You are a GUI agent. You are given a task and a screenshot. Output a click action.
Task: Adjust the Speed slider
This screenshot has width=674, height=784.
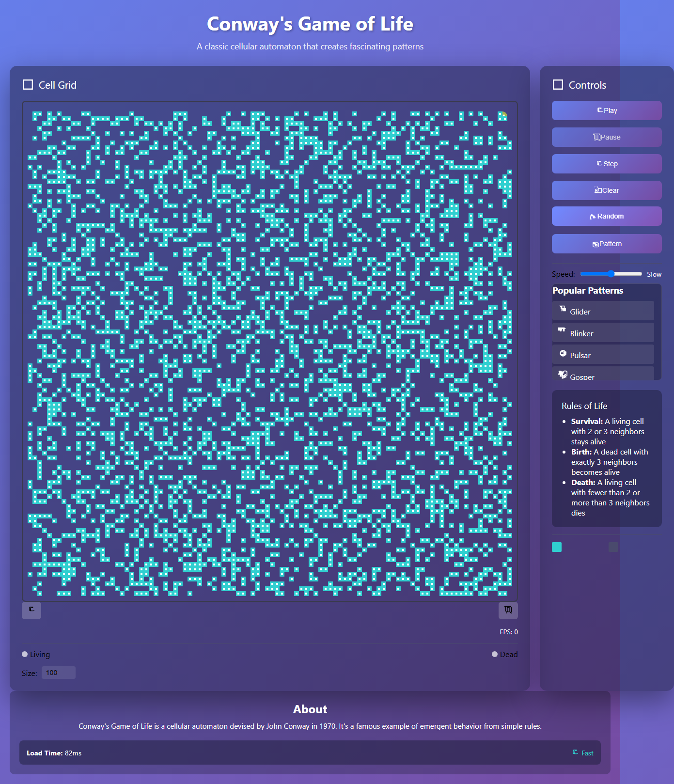[x=611, y=274]
